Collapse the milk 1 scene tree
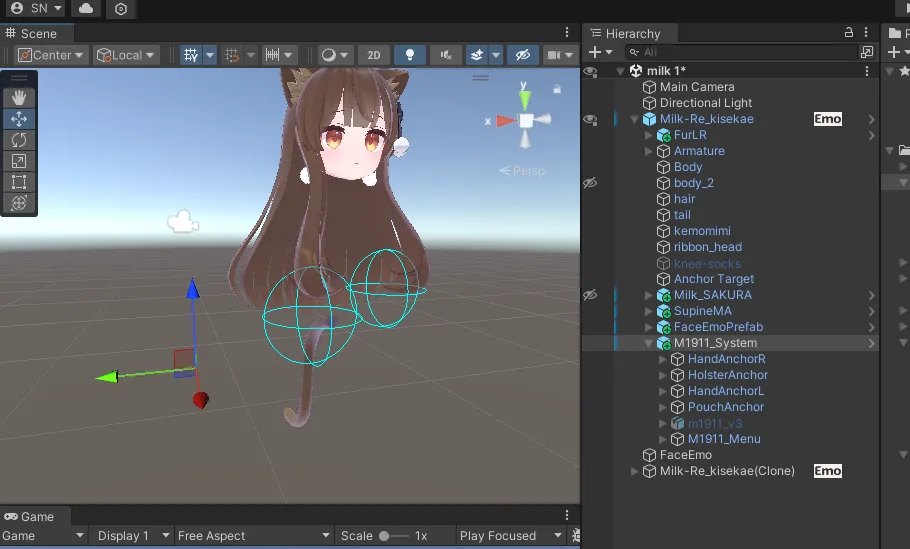 pyautogui.click(x=620, y=71)
